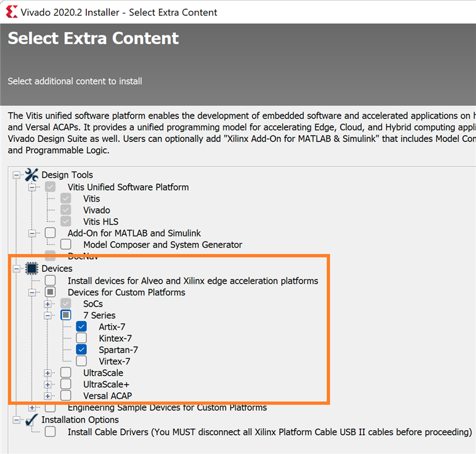Click the Xilinx logo in title bar
Image resolution: width=476 pixels, height=454 pixels.
tap(11, 12)
